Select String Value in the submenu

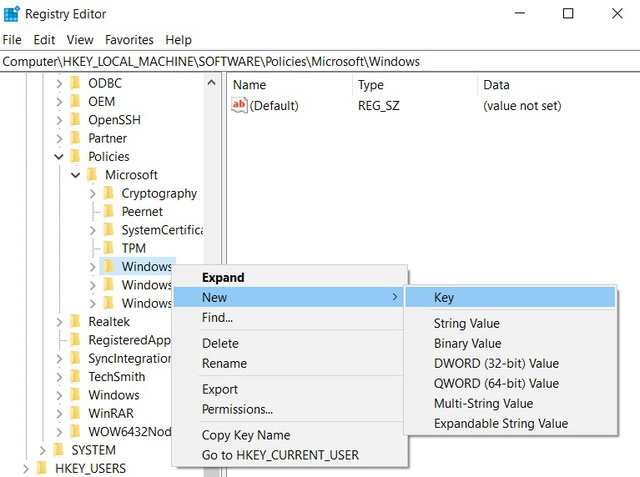pyautogui.click(x=510, y=323)
